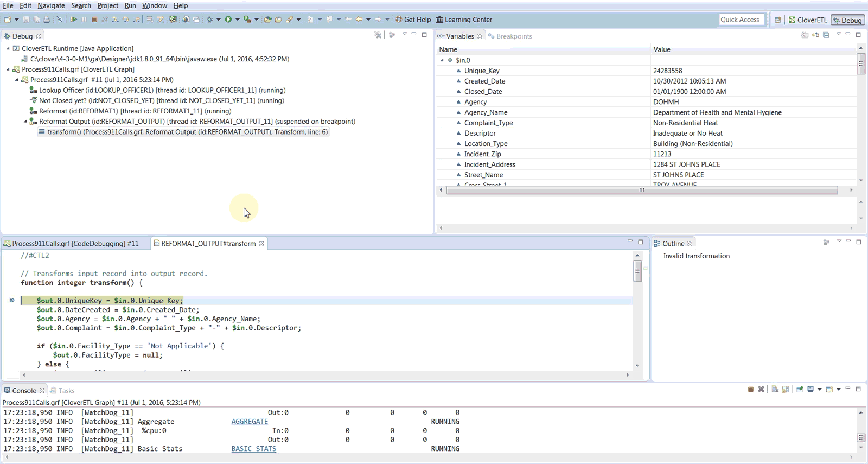Click the Quick Access search field
Image resolution: width=868 pixels, height=464 pixels.
742,20
